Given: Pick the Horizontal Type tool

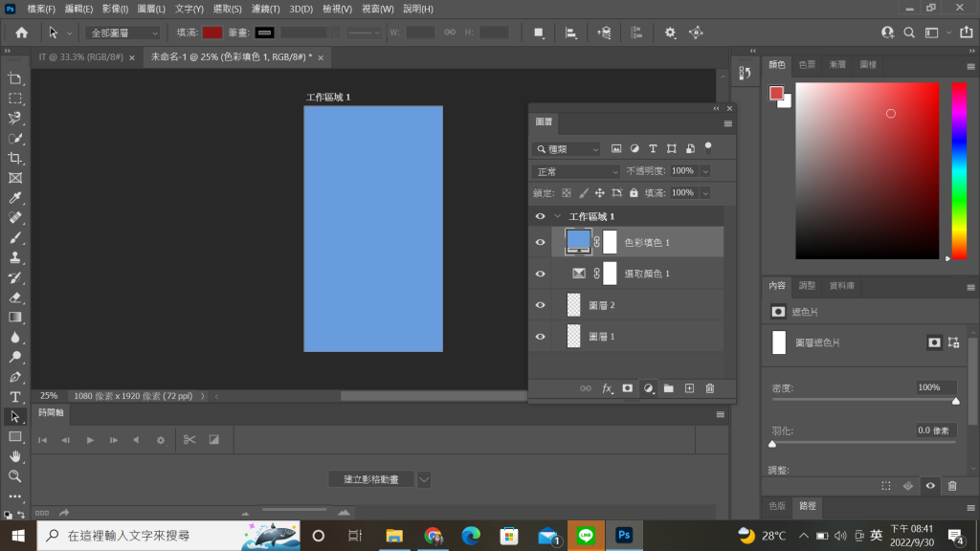Looking at the screenshot, I should (15, 397).
